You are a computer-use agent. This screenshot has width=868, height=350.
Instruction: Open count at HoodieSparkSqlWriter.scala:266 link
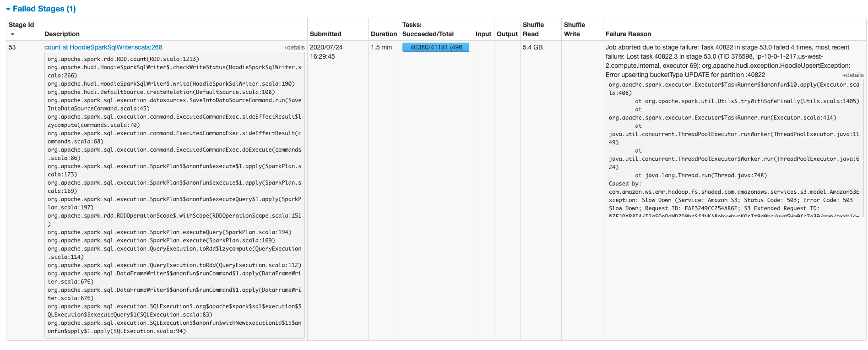pyautogui.click(x=103, y=47)
